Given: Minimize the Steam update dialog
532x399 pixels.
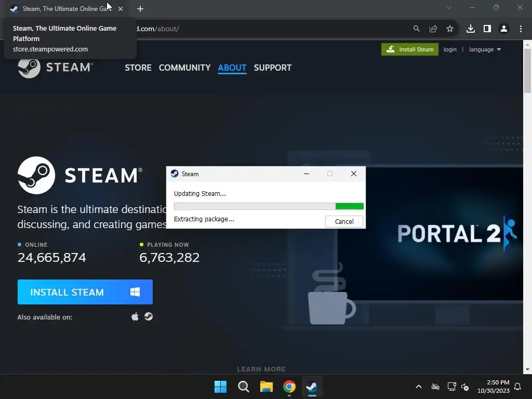Looking at the screenshot, I should pyautogui.click(x=307, y=174).
